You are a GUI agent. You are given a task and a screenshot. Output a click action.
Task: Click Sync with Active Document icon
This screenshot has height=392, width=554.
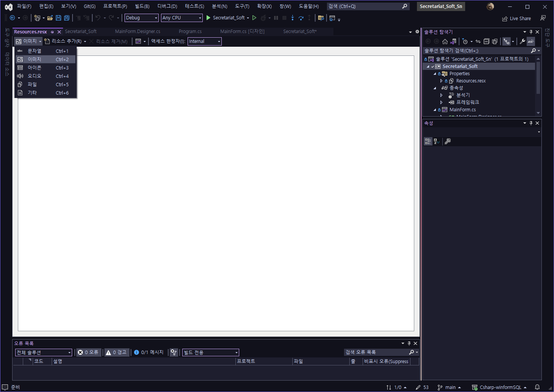pos(478,41)
